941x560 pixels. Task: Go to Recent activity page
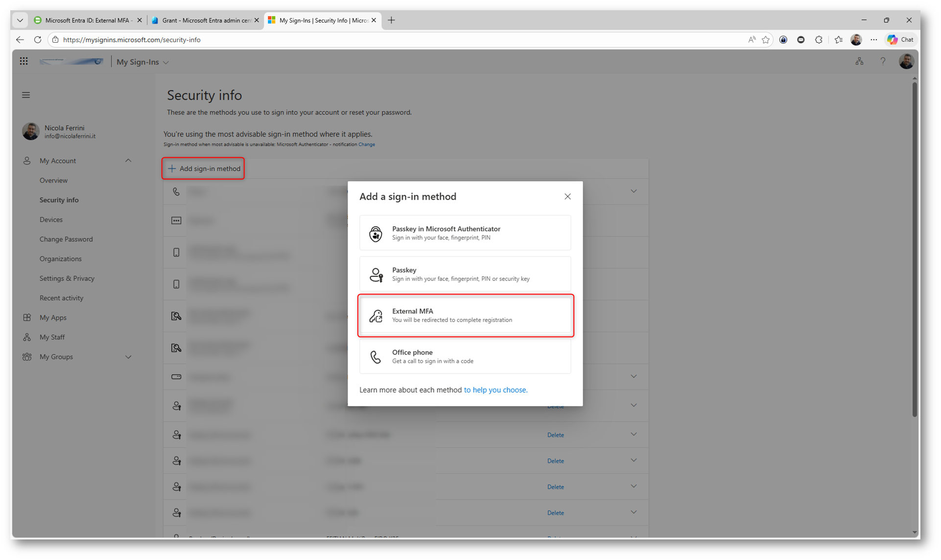pos(61,298)
